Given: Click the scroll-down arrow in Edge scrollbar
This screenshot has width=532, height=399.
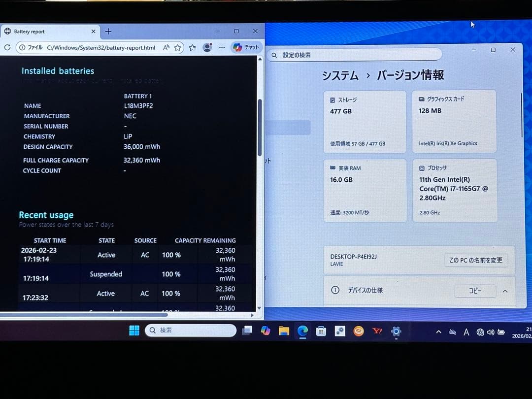Looking at the screenshot, I should 260,308.
